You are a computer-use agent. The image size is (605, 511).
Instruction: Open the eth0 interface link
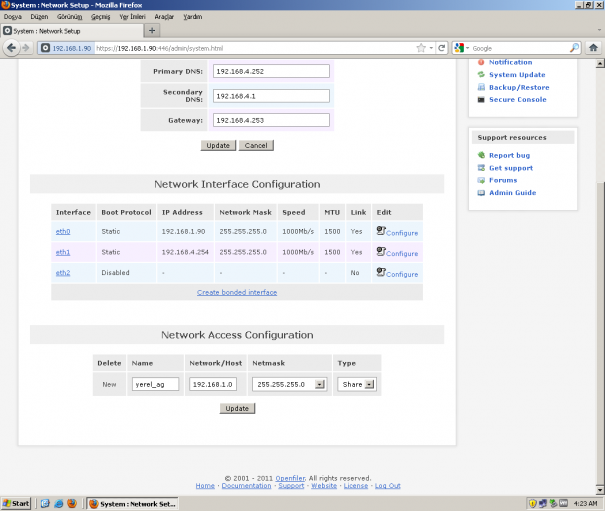coord(63,231)
